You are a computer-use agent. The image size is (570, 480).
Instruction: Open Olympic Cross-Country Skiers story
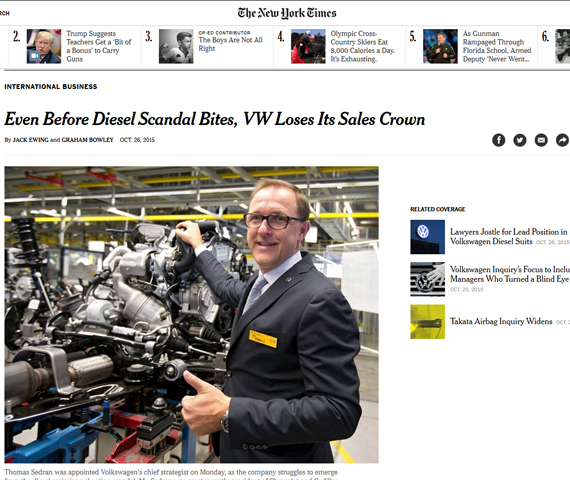point(362,46)
